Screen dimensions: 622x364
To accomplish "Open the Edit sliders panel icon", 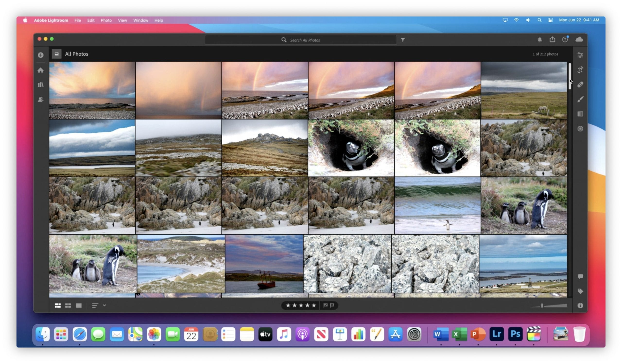I will click(580, 55).
